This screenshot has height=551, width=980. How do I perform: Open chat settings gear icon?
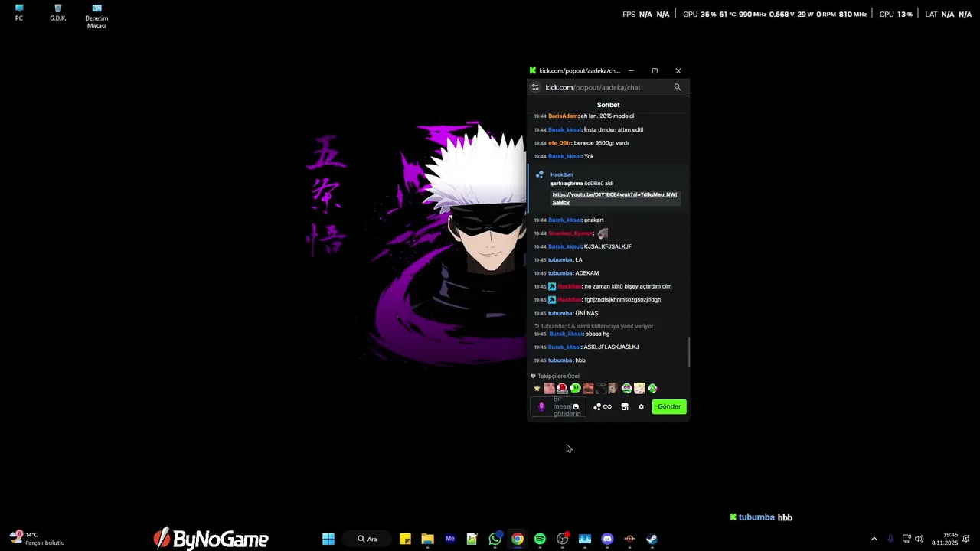pyautogui.click(x=641, y=406)
